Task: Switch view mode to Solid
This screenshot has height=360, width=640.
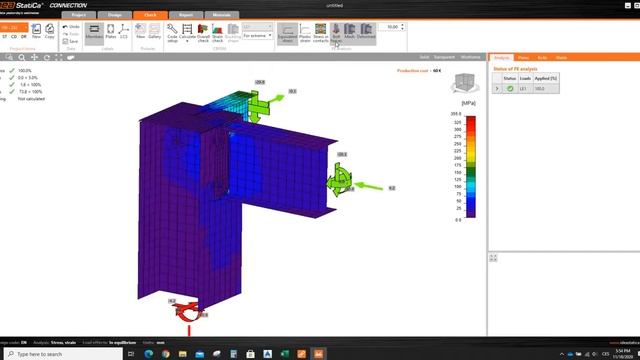Action: (424, 57)
